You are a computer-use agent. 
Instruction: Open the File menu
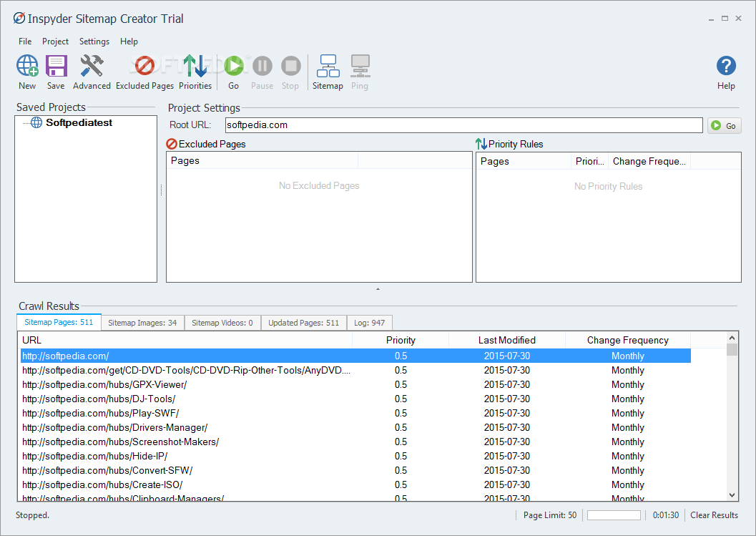click(25, 42)
